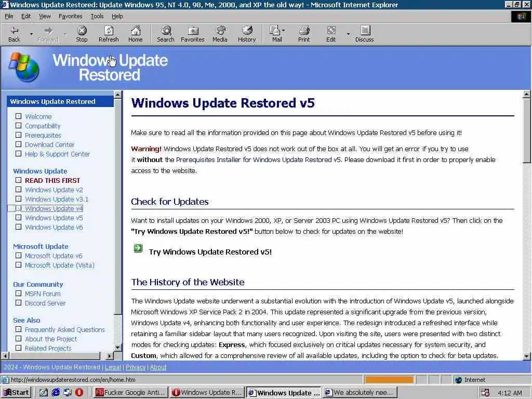Open the Mail toolbar icon

(275, 34)
